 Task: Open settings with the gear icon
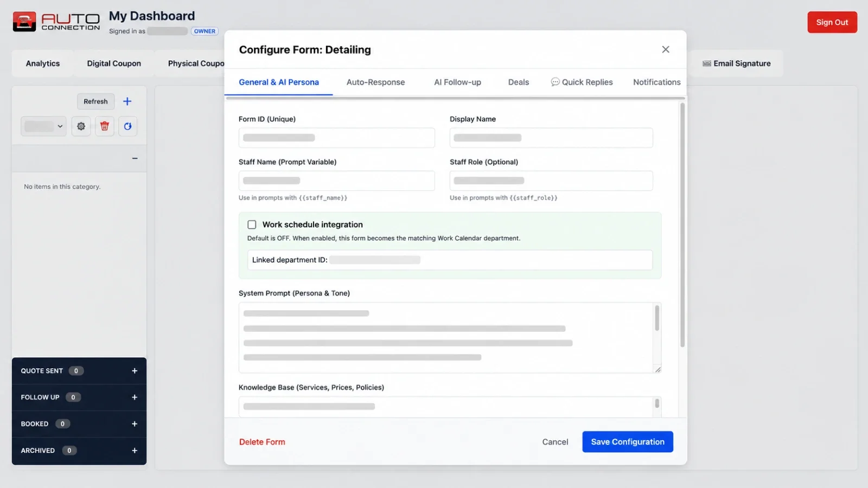[x=81, y=126]
